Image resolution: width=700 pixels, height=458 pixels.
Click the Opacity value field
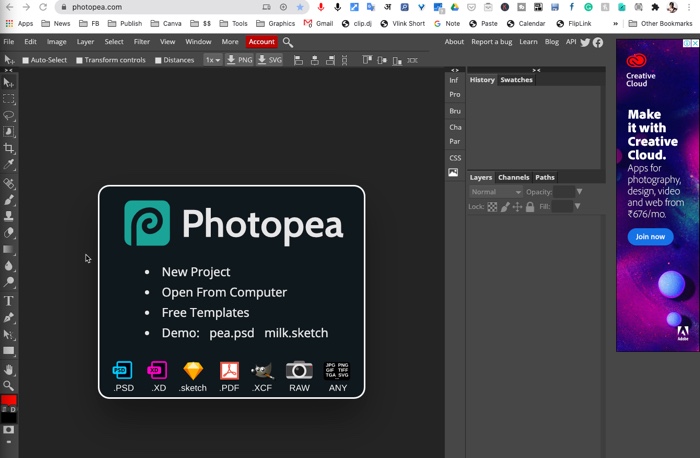(563, 192)
